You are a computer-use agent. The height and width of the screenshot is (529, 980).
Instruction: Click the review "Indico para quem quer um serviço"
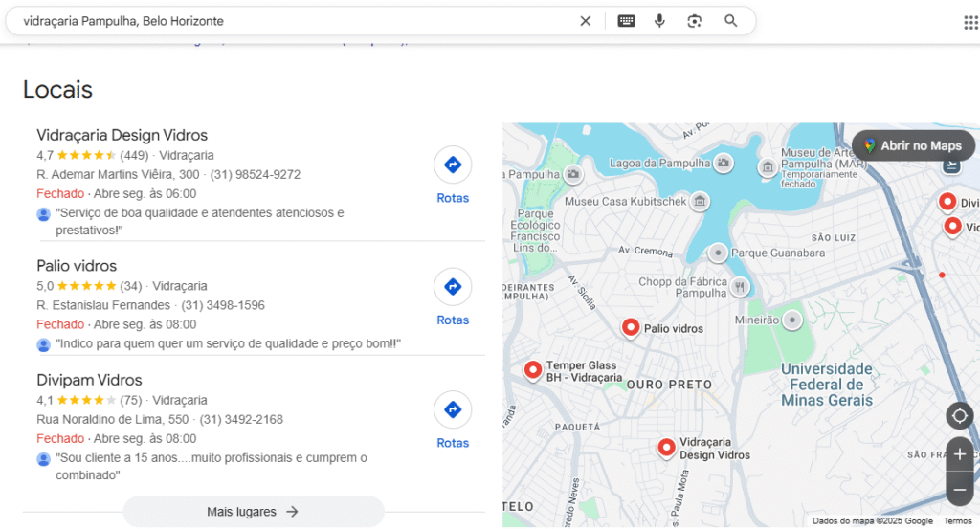tap(228, 343)
